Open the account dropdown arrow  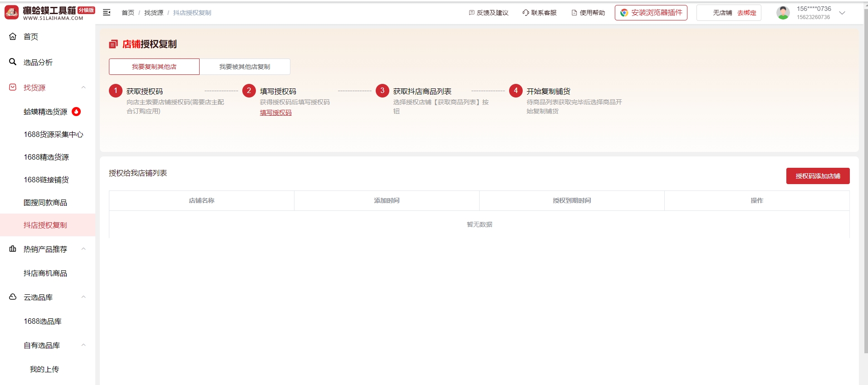pos(842,13)
